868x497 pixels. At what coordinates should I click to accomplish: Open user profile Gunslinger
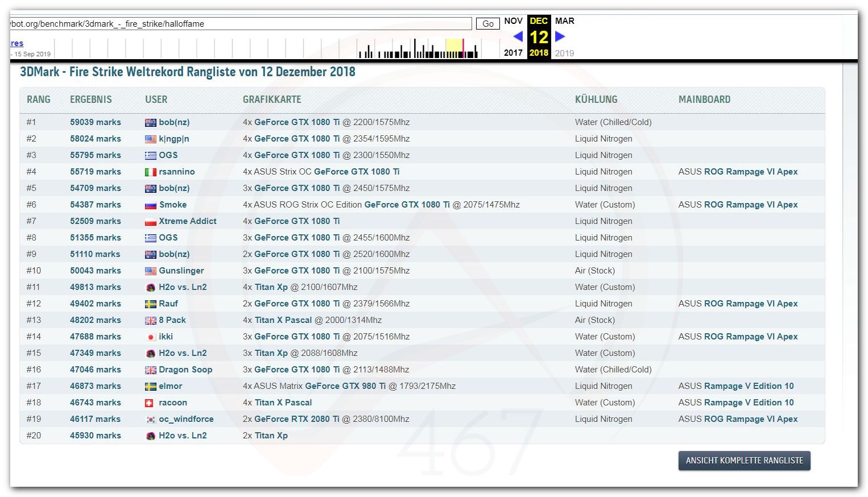point(181,271)
